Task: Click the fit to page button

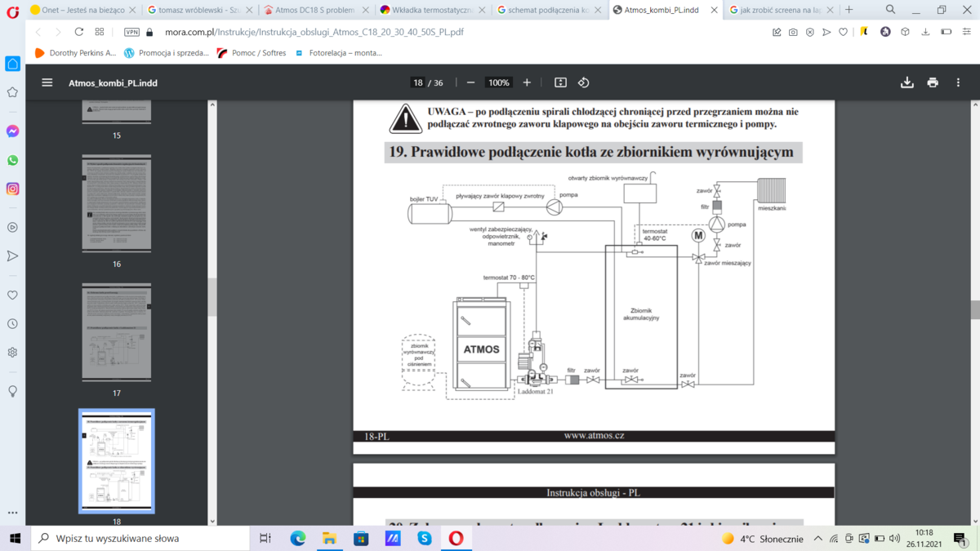Action: 560,82
